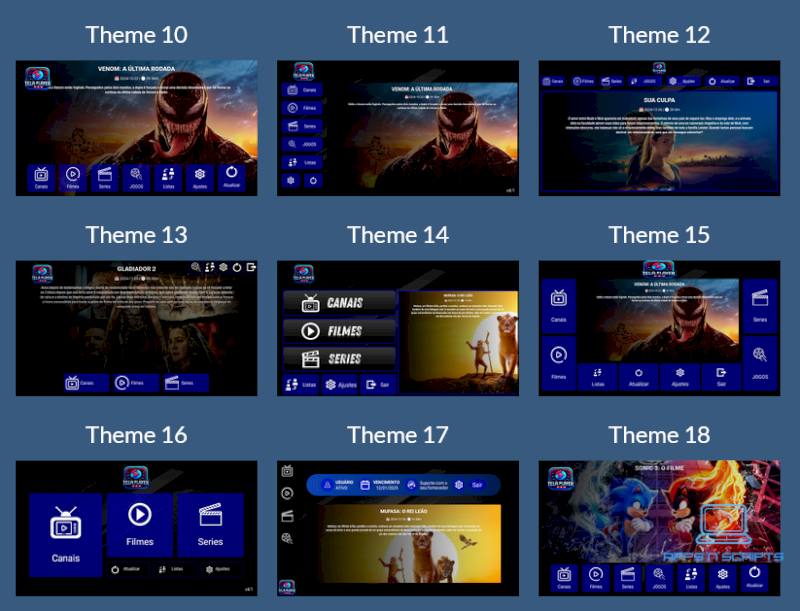Click Ajustes button in Theme 16
This screenshot has width=800, height=611.
[x=222, y=569]
